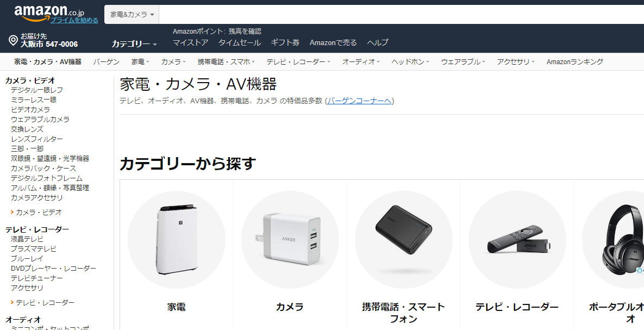
Task: Click the delivery location pin icon
Action: pyautogui.click(x=13, y=40)
